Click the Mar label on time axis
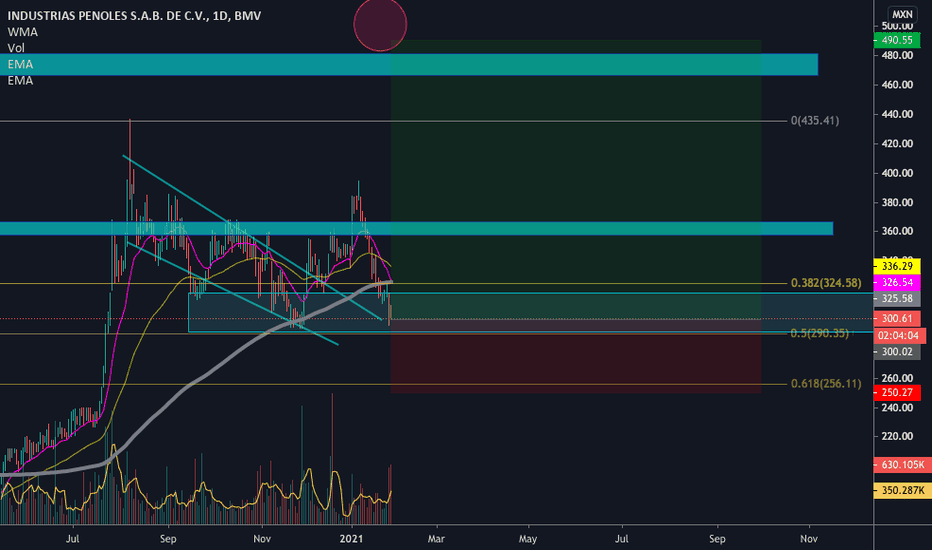 436,539
